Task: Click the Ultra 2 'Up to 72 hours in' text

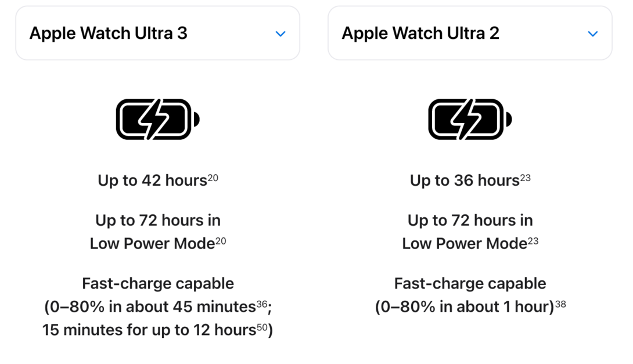Action: [470, 220]
